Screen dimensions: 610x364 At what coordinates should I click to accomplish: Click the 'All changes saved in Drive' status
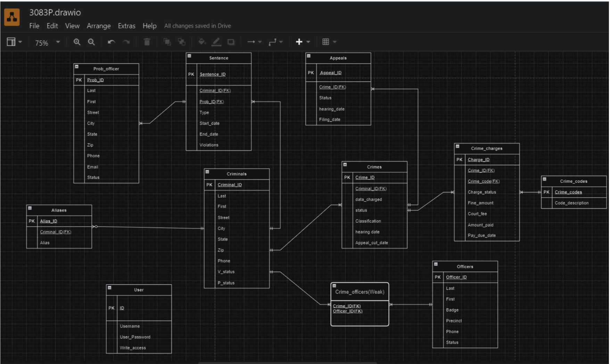(x=197, y=26)
